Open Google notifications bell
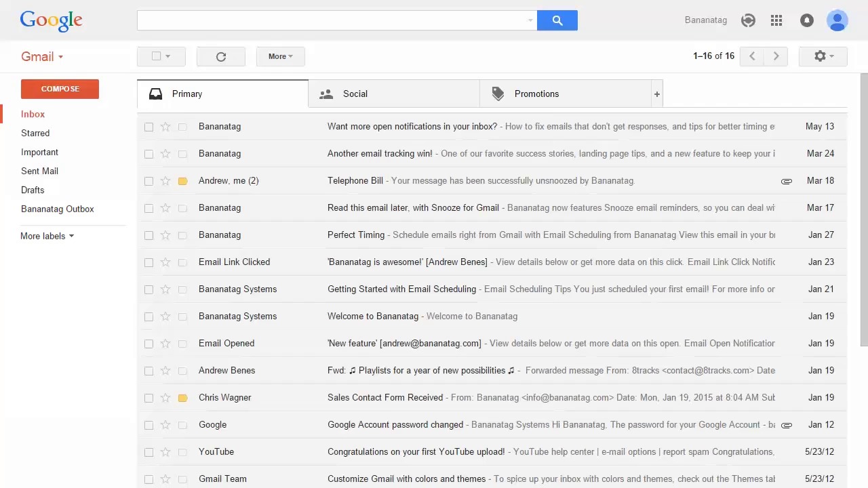 coord(806,20)
